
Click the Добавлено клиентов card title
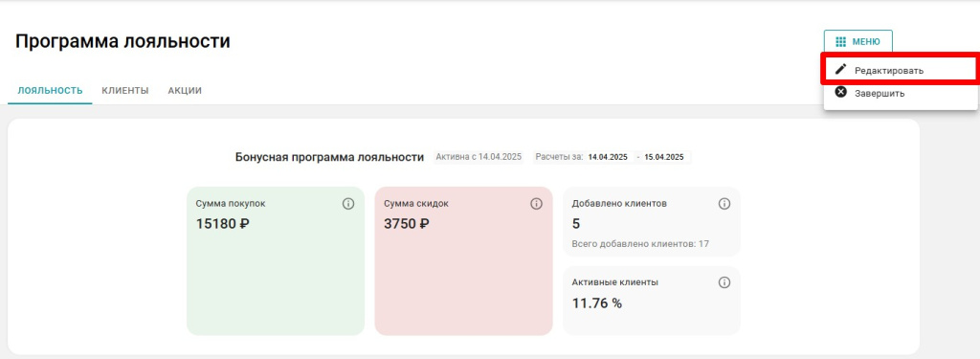click(x=619, y=204)
